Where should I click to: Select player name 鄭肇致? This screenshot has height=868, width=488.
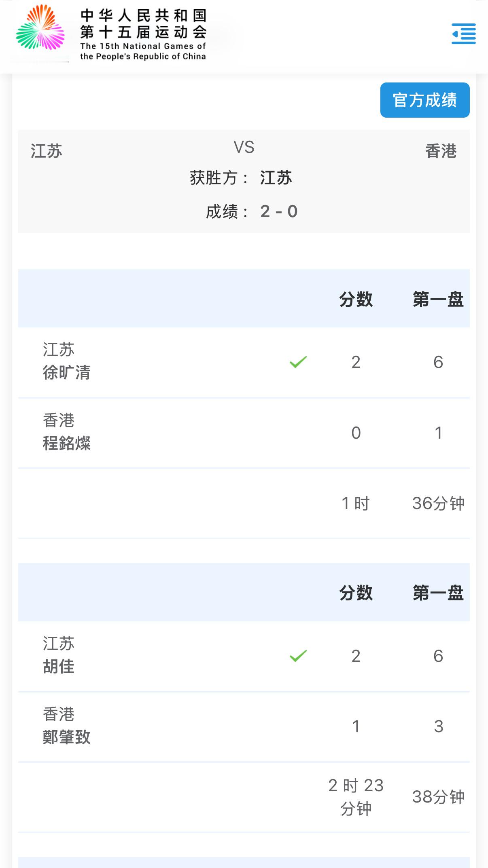(x=67, y=737)
